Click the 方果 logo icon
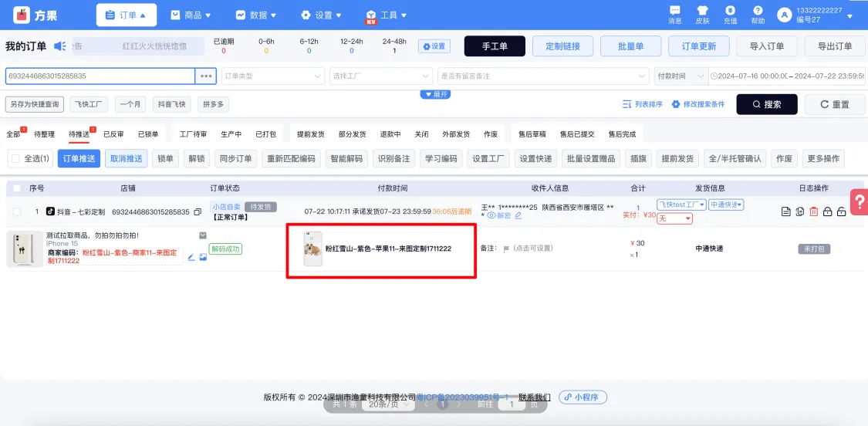Screen dimensions: 868x426 pos(21,15)
